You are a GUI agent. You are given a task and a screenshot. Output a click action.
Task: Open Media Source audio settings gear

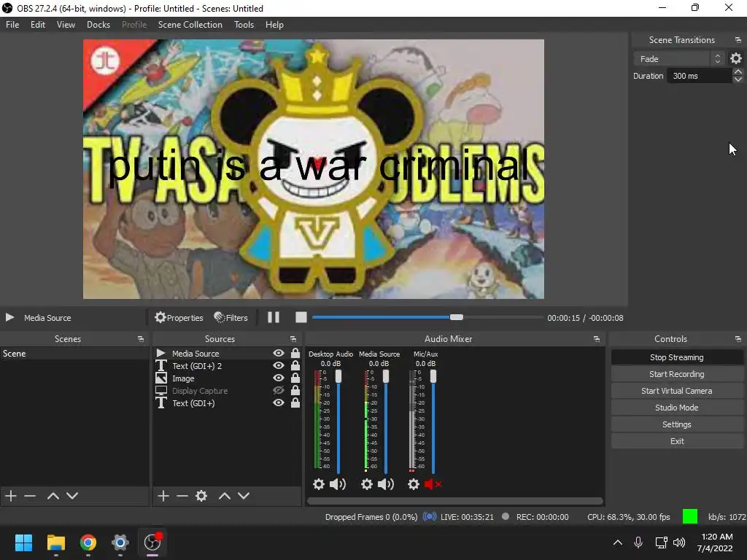(x=366, y=484)
